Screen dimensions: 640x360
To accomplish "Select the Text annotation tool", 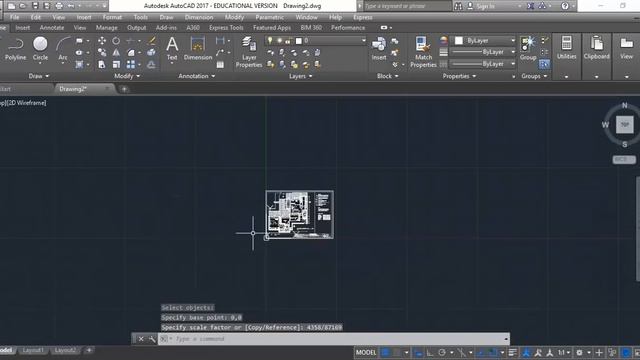I will (172, 49).
